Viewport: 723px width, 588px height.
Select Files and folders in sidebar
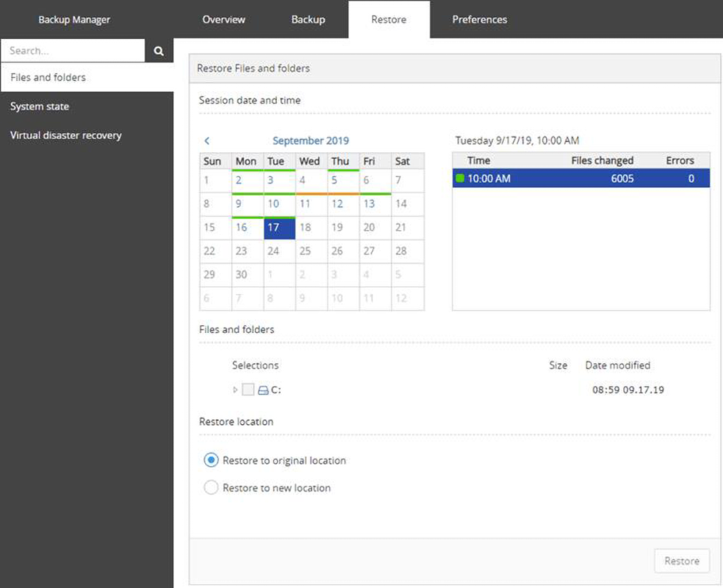pos(48,77)
